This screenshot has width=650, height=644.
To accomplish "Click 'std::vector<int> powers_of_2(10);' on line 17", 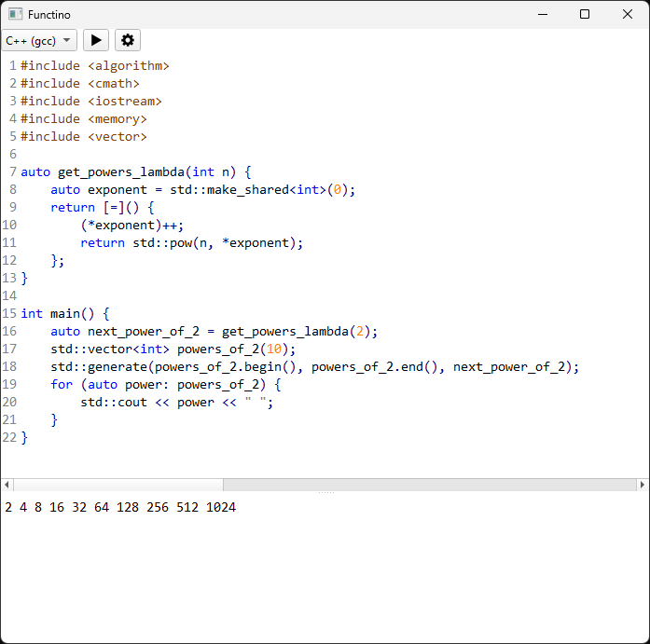I will coord(173,349).
